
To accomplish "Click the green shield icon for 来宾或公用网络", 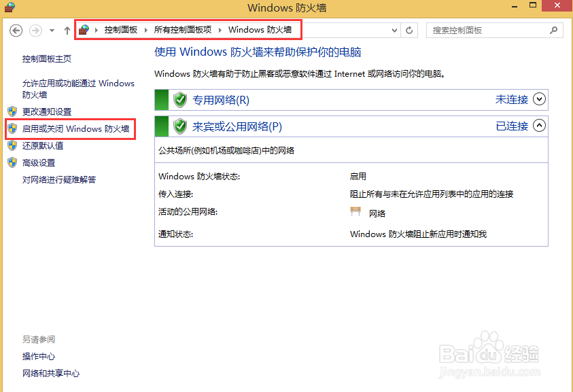I will pos(180,127).
